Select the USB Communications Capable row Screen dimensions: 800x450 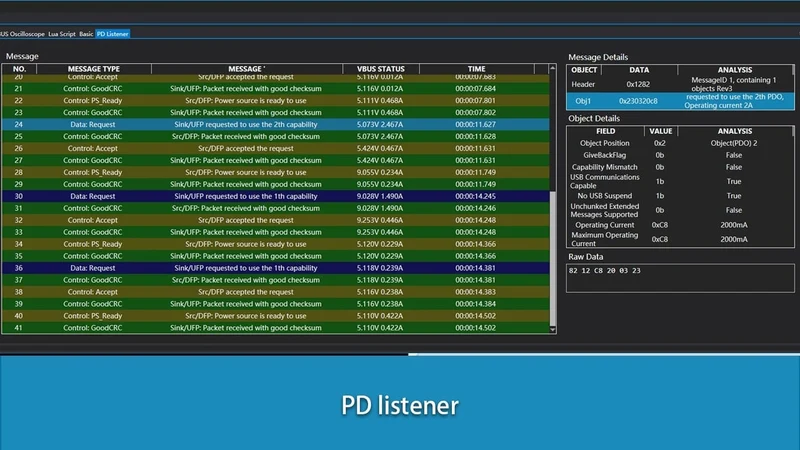pos(680,182)
